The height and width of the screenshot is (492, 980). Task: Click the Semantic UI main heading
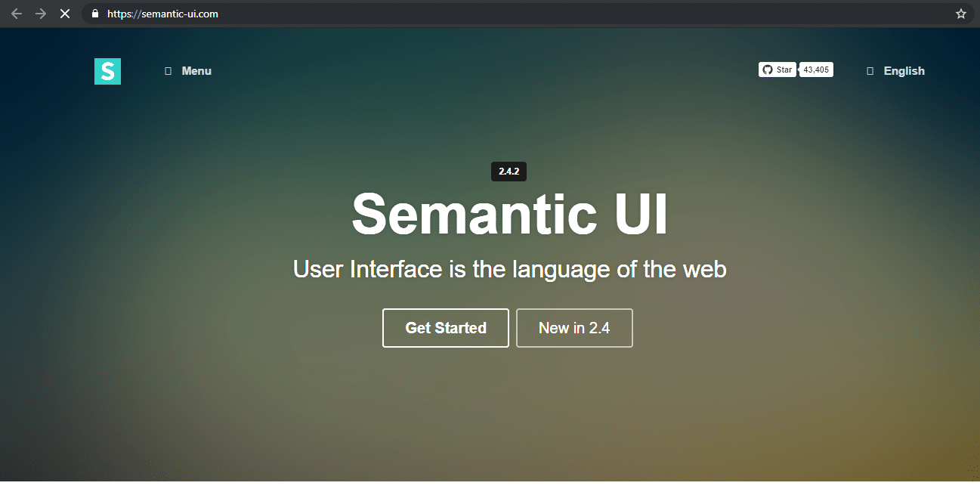[x=509, y=214]
